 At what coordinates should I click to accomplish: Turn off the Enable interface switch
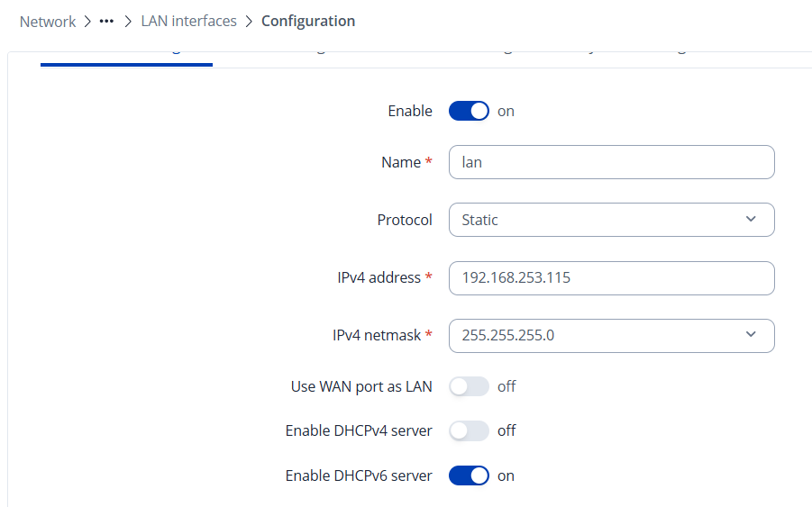coord(469,111)
